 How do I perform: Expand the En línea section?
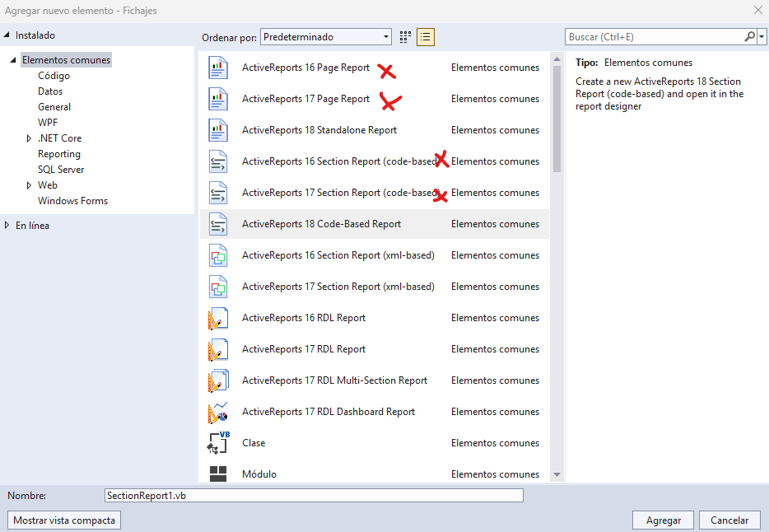point(7,225)
